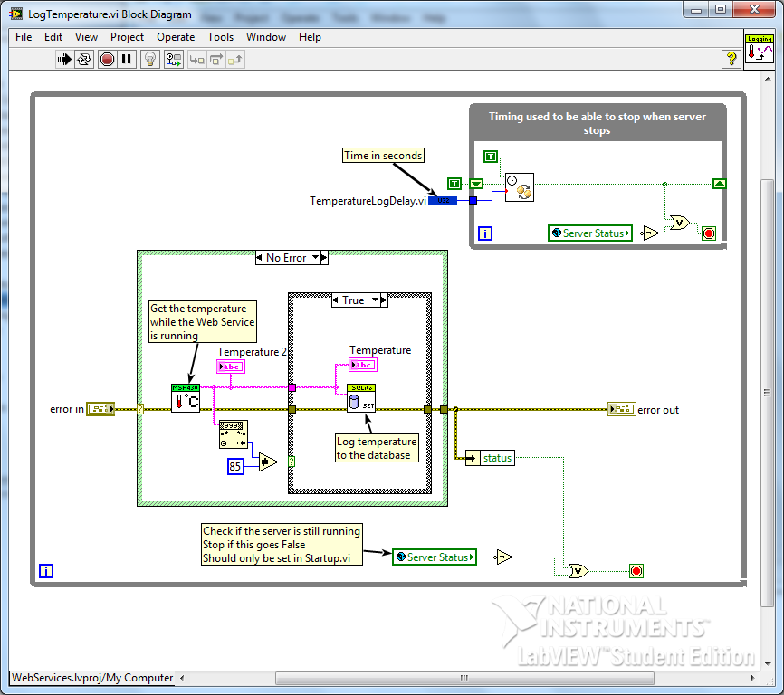The width and height of the screenshot is (784, 695).
Task: Click timing loop right shift register
Action: pos(720,184)
